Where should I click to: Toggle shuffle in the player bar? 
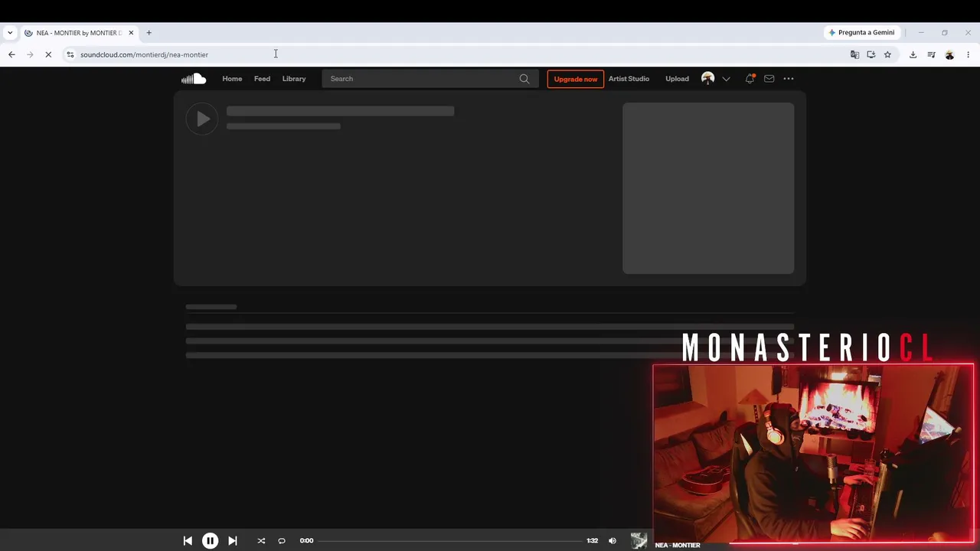click(x=261, y=540)
